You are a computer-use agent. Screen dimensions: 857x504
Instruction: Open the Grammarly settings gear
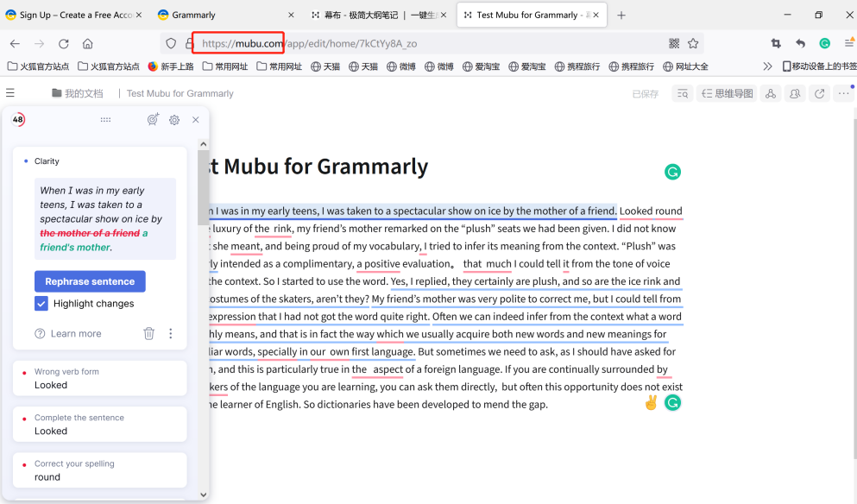[173, 120]
